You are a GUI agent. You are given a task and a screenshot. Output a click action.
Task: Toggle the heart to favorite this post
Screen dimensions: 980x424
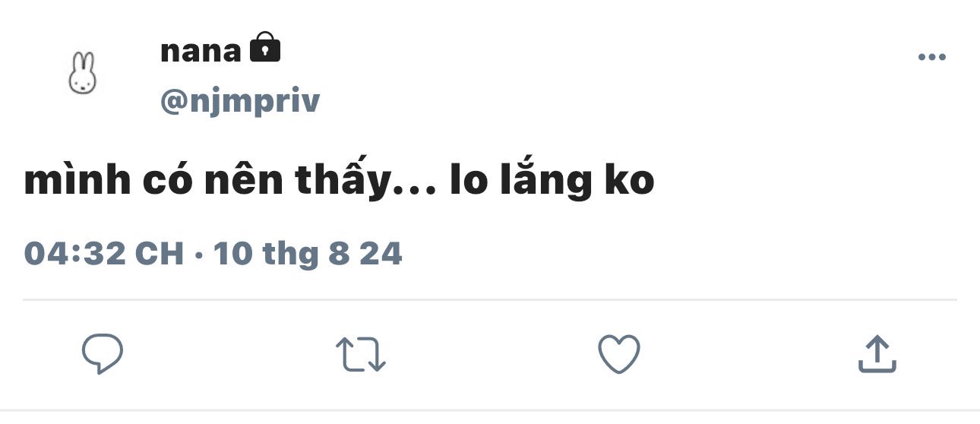point(619,355)
